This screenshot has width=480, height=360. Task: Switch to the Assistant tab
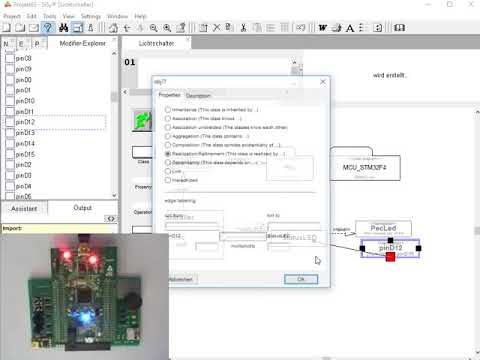24,208
